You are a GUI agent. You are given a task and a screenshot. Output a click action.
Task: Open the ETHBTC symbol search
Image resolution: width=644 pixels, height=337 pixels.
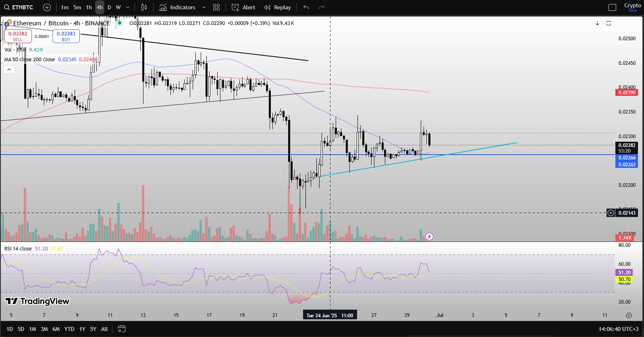[19, 7]
